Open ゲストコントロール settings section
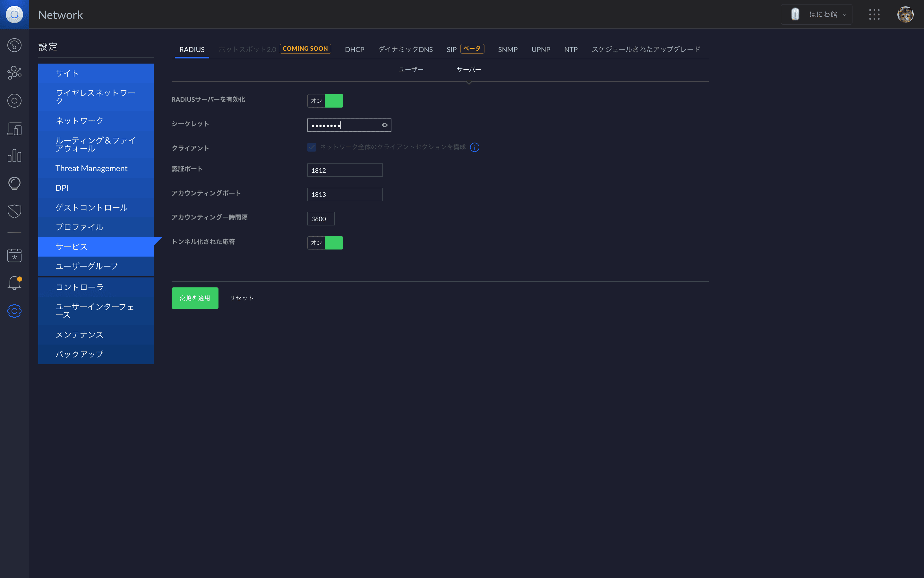Viewport: 924px width, 578px height. 96,207
